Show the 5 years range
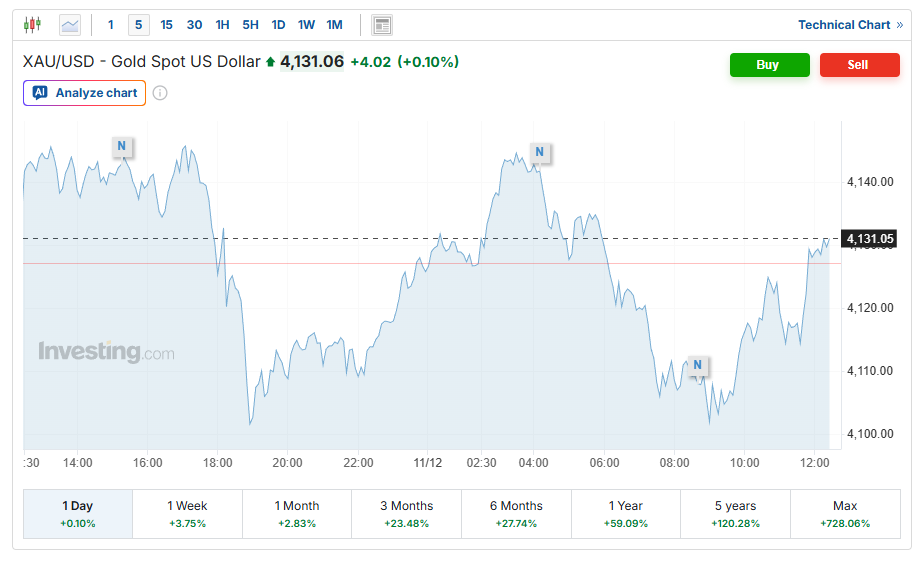 tap(735, 513)
